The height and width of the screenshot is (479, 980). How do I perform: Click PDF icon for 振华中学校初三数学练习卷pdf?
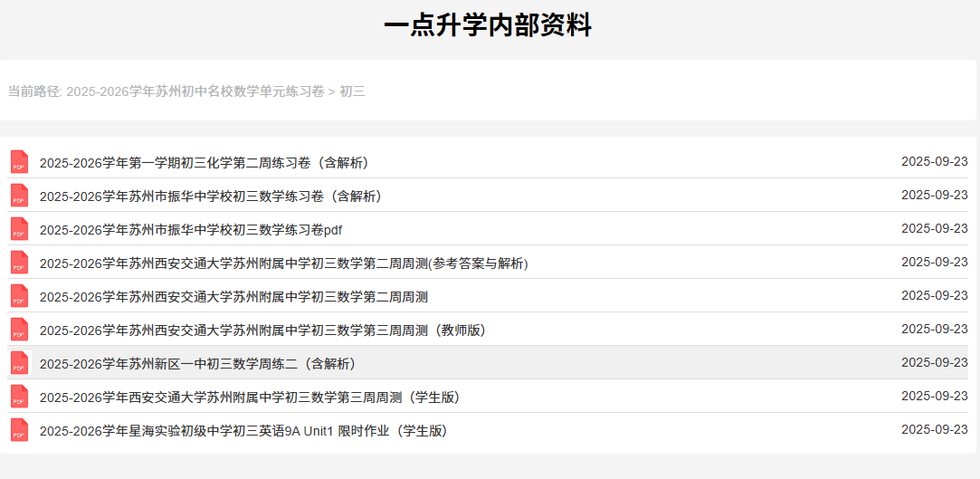tap(19, 229)
